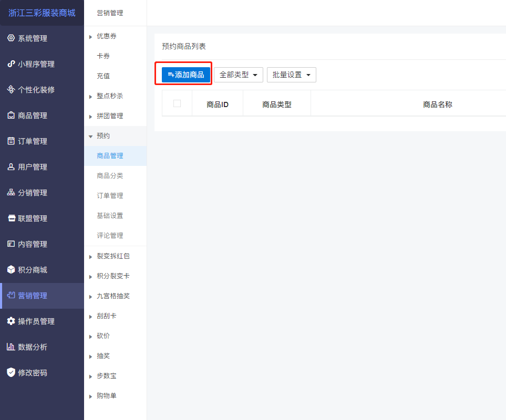Click the 联盟管理 store icon
This screenshot has width=506, height=420.
pos(12,218)
